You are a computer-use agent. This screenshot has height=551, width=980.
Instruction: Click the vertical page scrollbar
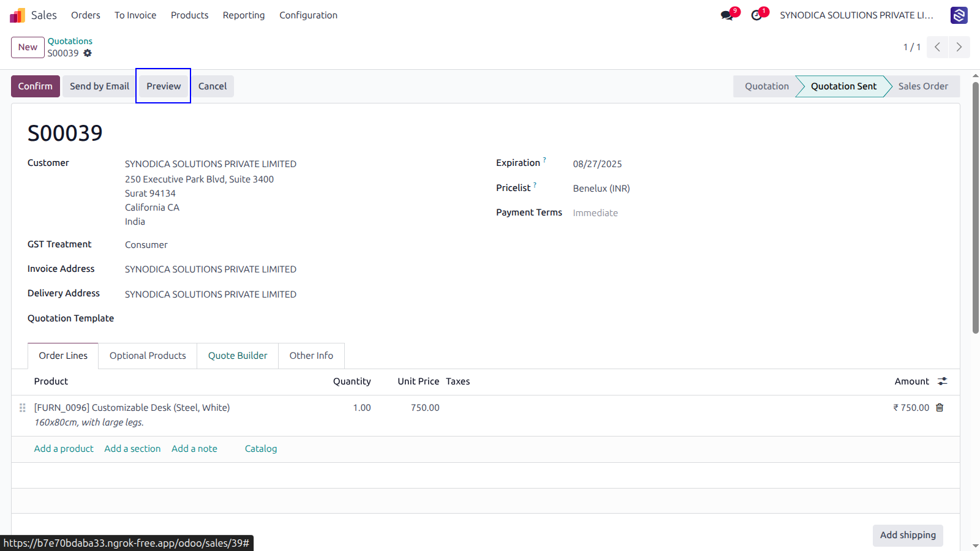click(x=975, y=208)
